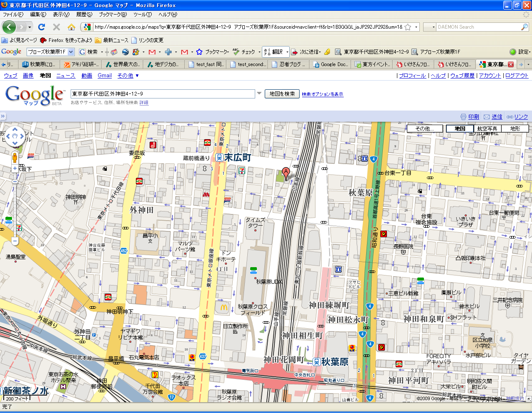The image size is (532, 413).
Task: Click the browser URL address bar
Action: pyautogui.click(x=249, y=27)
